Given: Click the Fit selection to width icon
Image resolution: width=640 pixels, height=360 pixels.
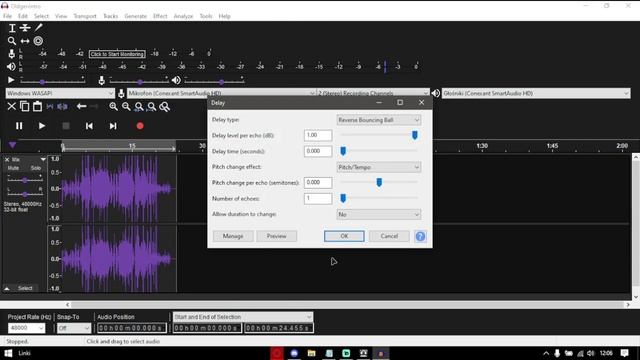Looking at the screenshot, I should tap(139, 107).
